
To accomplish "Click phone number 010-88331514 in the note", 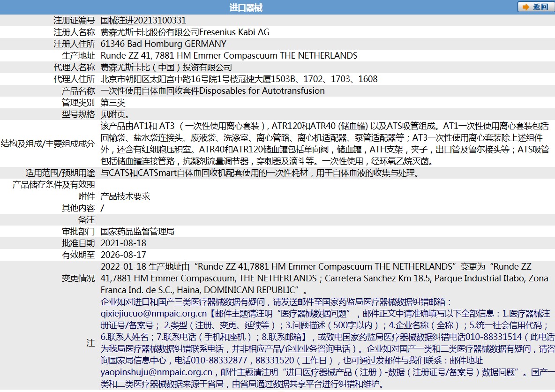I will [x=494, y=337].
